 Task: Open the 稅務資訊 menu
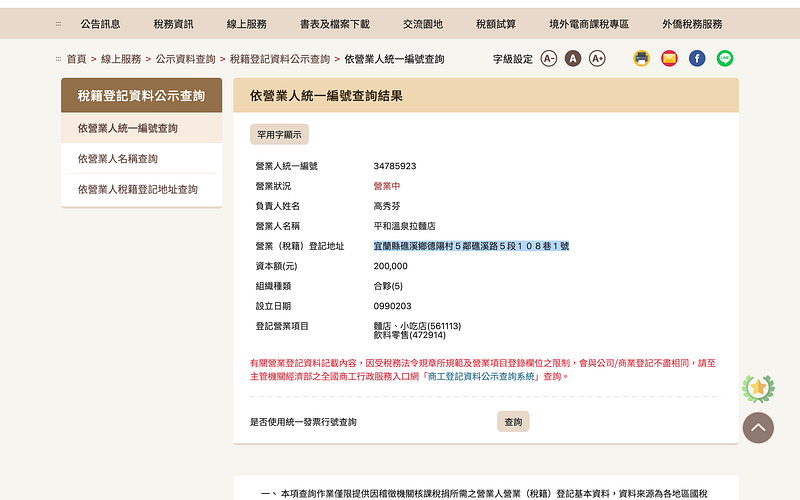(173, 24)
